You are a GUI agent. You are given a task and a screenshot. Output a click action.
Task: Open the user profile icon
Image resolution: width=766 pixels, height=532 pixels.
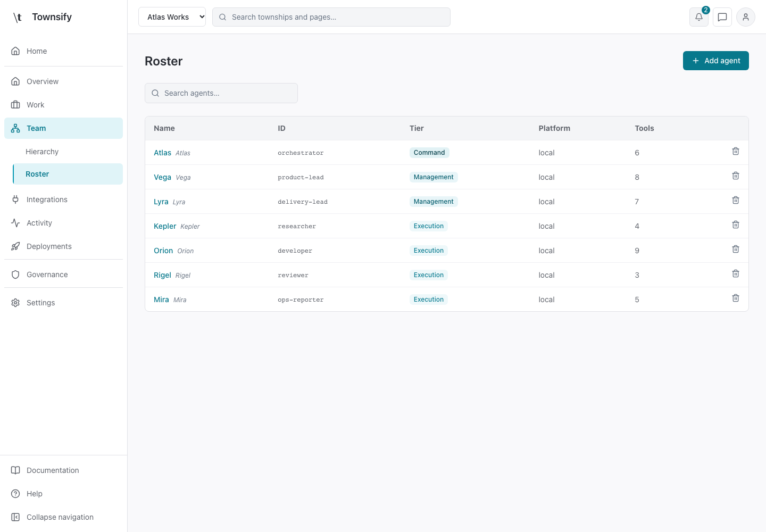tap(746, 17)
